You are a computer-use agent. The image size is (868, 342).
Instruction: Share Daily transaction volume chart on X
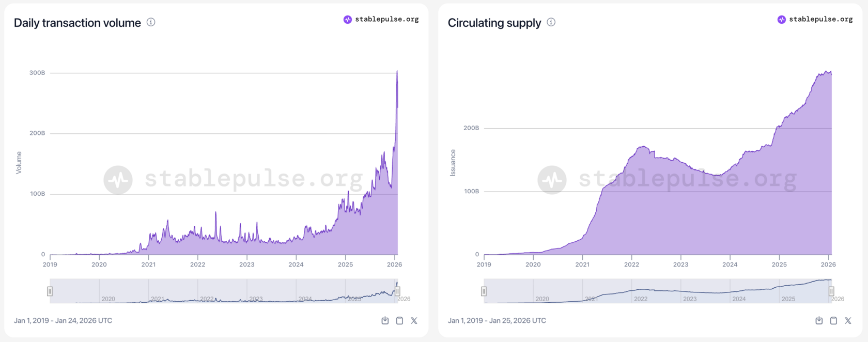point(414,321)
